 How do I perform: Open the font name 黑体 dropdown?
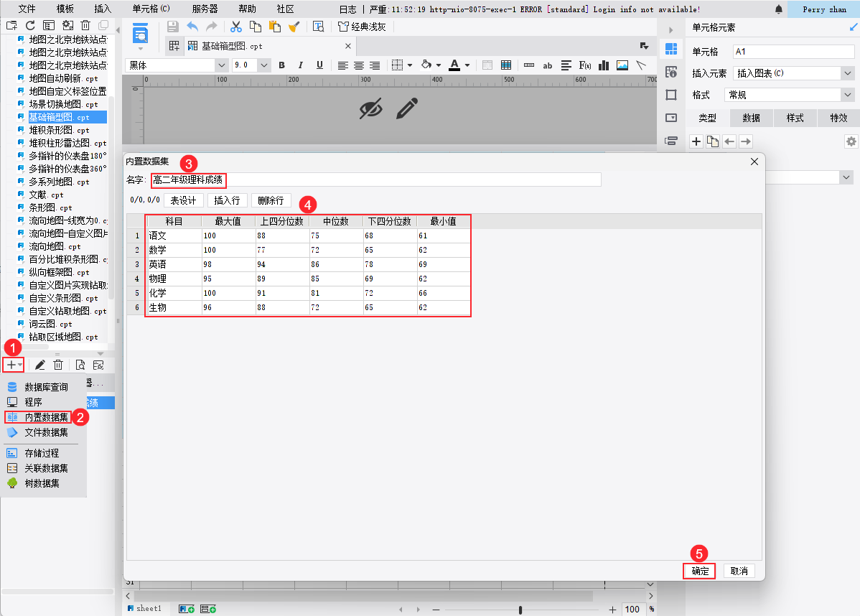(222, 65)
